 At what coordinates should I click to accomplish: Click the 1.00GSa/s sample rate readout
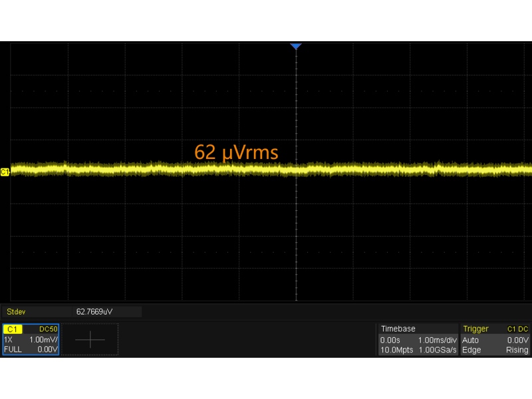(438, 350)
